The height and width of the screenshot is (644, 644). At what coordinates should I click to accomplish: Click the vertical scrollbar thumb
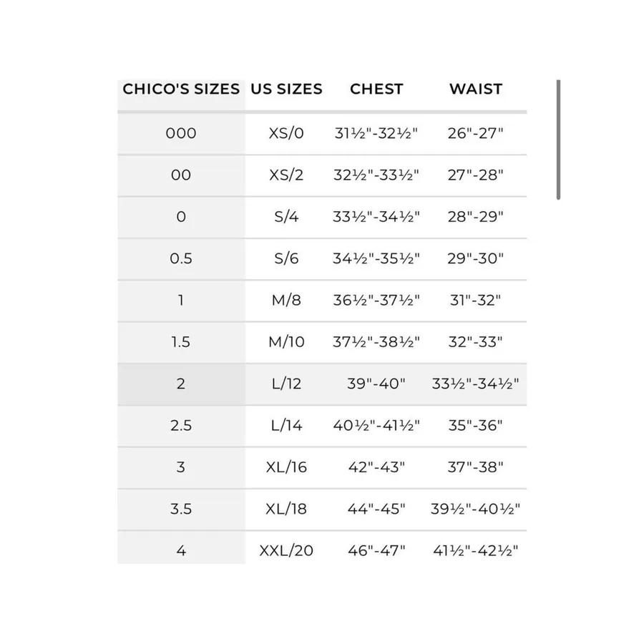[x=558, y=140]
